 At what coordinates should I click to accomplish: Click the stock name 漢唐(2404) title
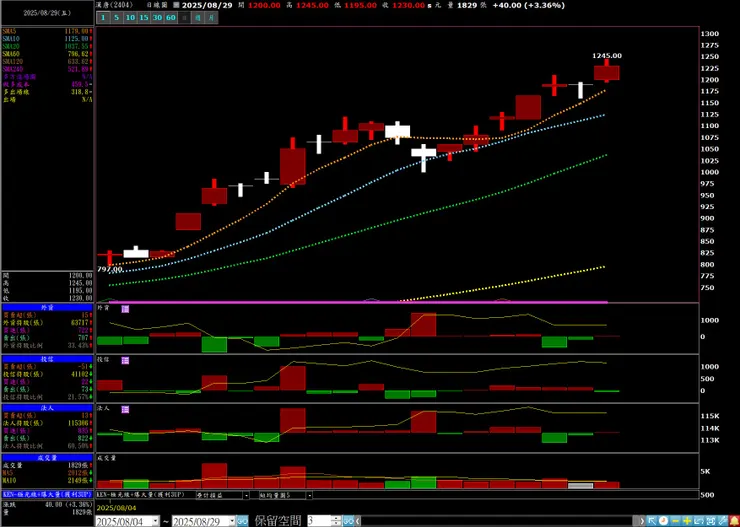tap(116, 5)
